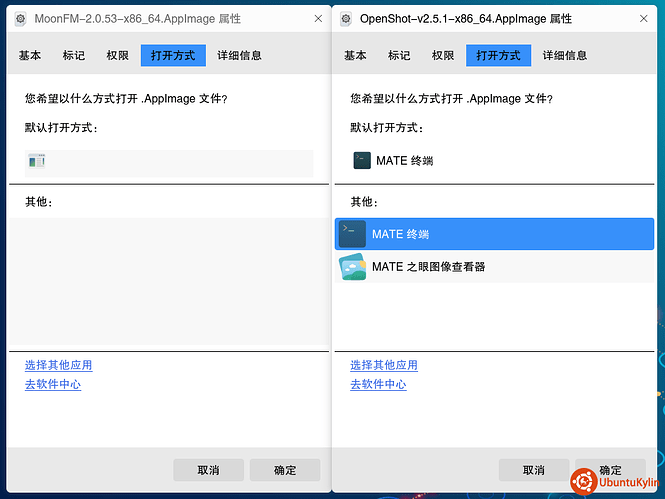Screen dimensions: 665x499
Task: Click the default app icon in MoonFM window
Action: coord(37,161)
